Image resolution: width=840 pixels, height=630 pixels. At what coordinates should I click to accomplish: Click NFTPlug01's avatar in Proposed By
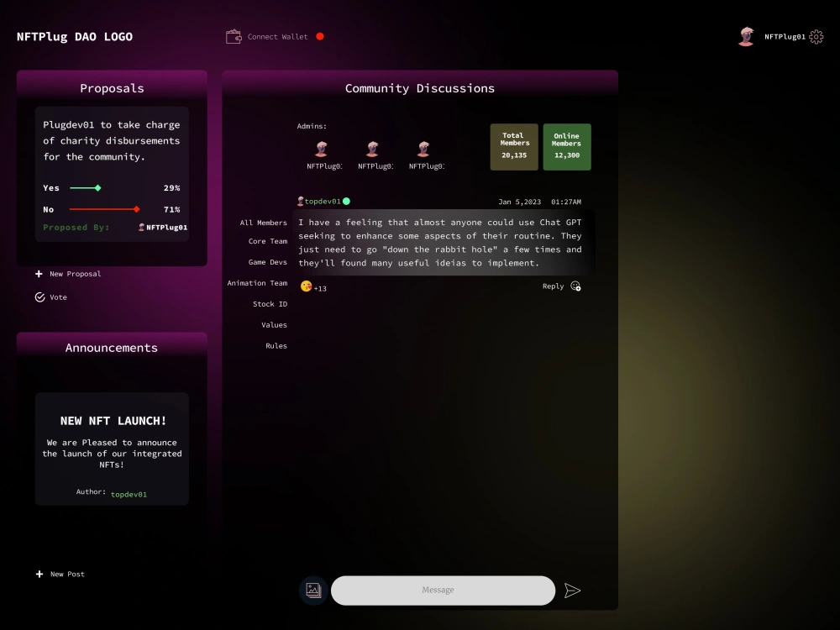142,227
